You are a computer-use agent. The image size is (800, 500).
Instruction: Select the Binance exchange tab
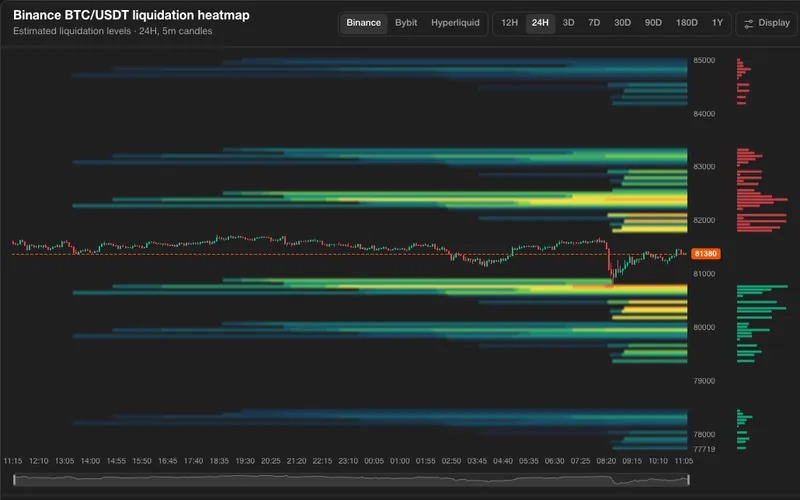(x=363, y=23)
